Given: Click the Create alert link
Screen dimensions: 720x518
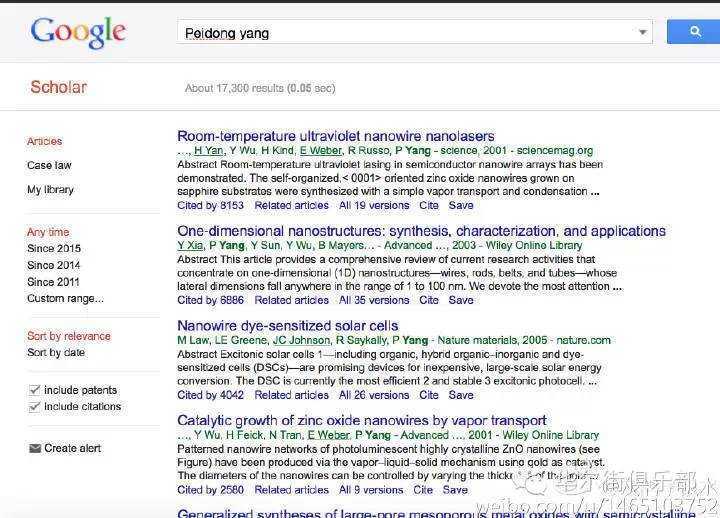Looking at the screenshot, I should click(73, 448).
